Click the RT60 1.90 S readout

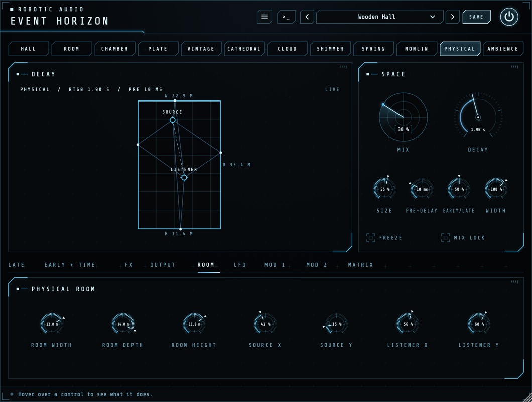[89, 90]
